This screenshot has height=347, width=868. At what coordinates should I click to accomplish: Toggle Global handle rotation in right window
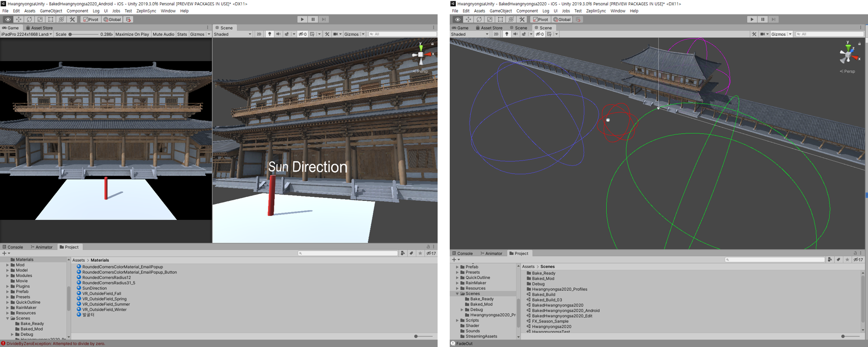pos(562,19)
